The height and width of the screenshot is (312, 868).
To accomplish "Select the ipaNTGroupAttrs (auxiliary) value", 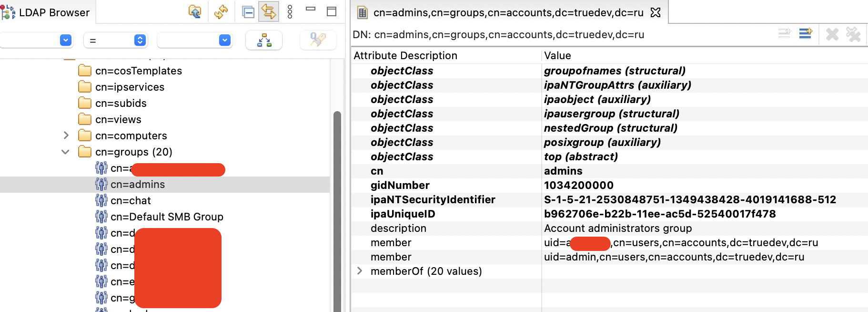I will click(617, 85).
